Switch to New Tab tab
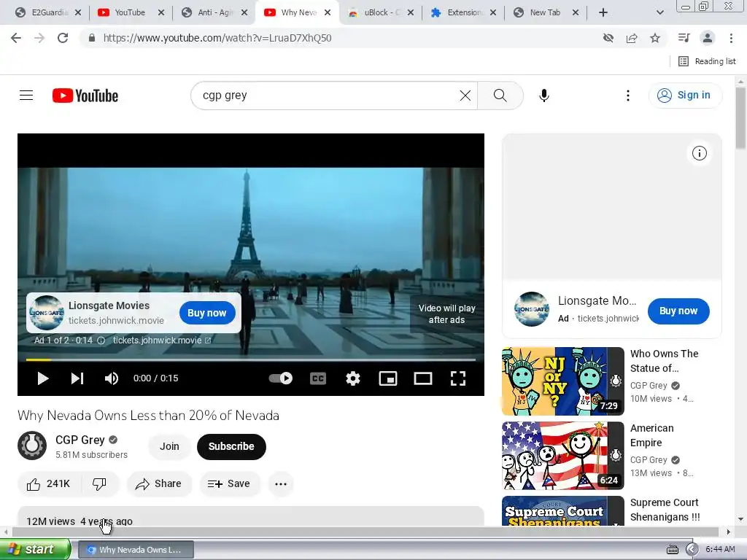Viewport: 747px width, 560px height. pos(544,13)
